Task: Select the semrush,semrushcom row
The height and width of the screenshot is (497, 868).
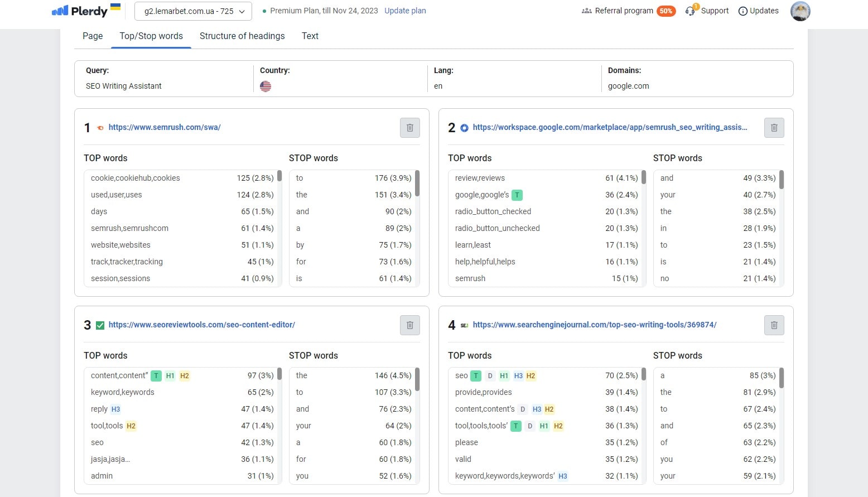Action: click(182, 228)
